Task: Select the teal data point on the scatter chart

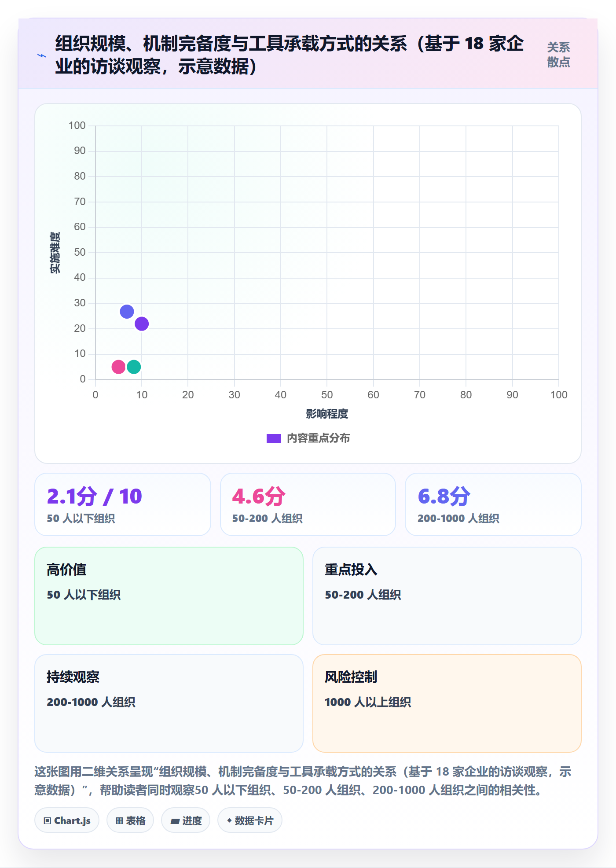Action: click(x=134, y=367)
